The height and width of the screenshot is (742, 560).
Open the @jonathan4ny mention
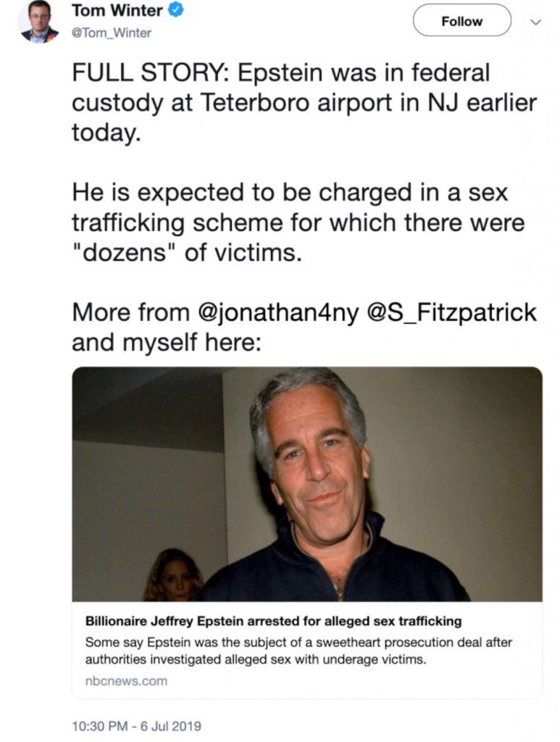click(275, 312)
